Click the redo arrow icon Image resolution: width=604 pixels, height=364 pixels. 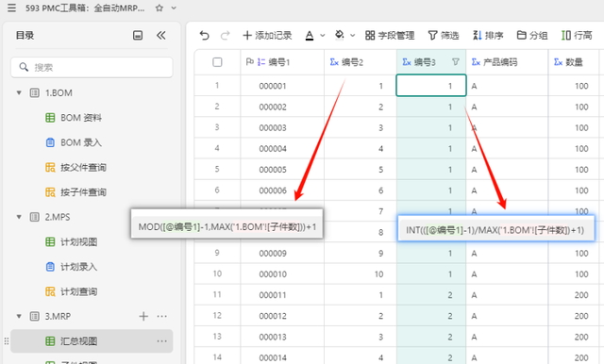(225, 36)
